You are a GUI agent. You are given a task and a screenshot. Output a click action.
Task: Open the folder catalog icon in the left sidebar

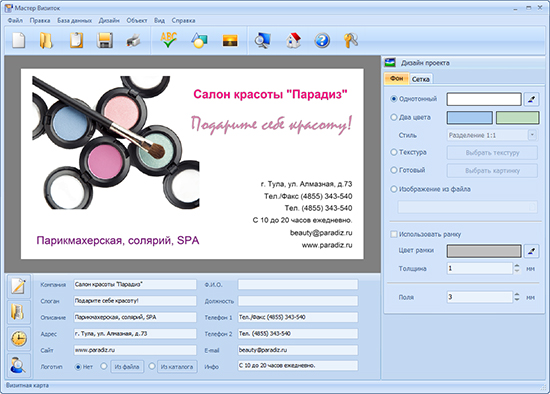click(19, 312)
